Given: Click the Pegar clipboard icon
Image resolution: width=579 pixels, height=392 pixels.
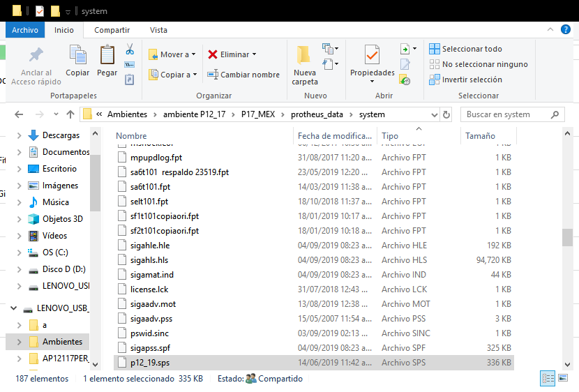Looking at the screenshot, I should [x=107, y=54].
